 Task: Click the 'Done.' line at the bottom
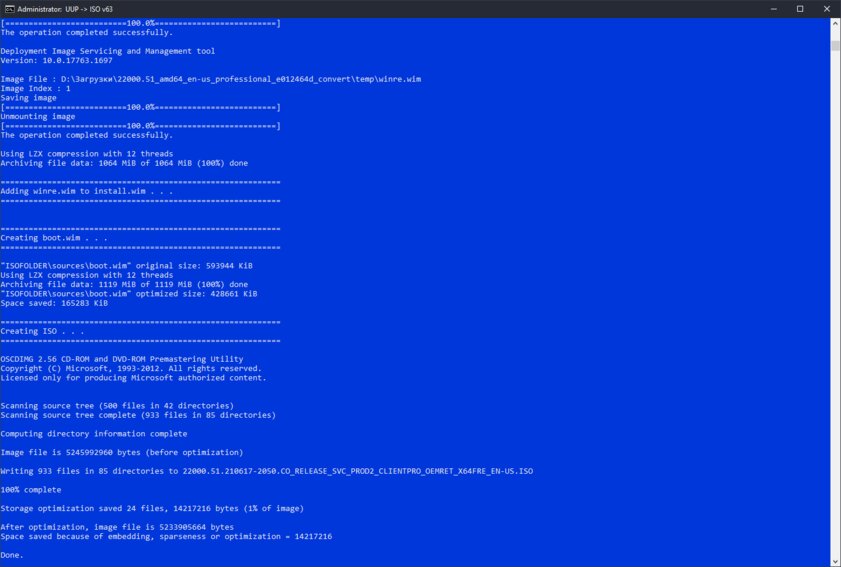pos(12,555)
